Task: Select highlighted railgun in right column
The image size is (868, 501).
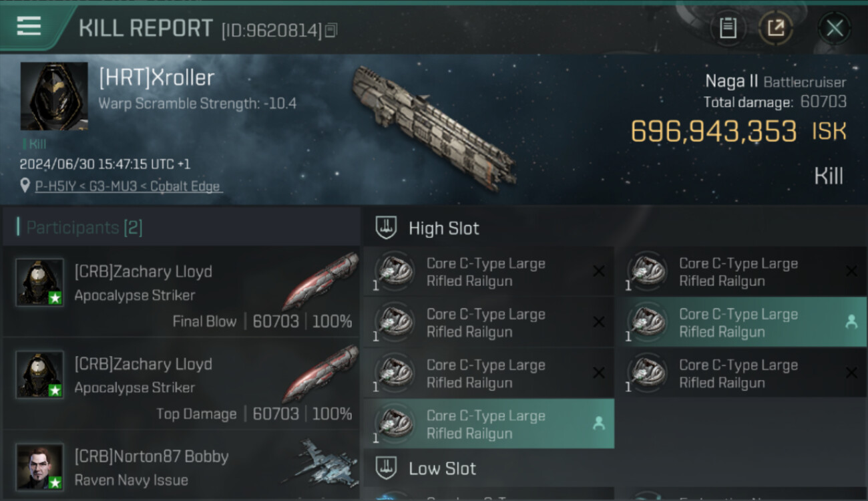Action: click(x=740, y=322)
